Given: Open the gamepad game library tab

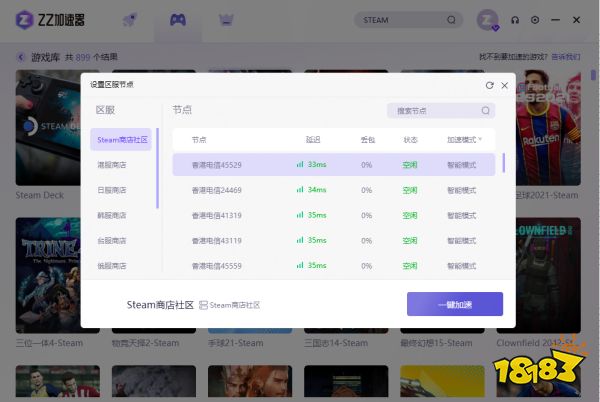Looking at the screenshot, I should 178,20.
